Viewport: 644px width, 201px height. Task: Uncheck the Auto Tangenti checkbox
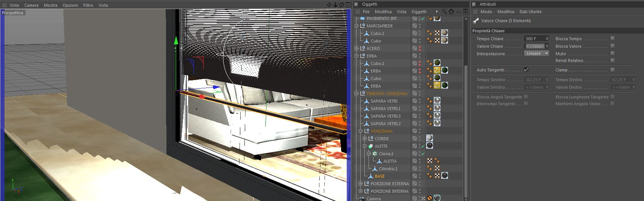click(x=526, y=70)
